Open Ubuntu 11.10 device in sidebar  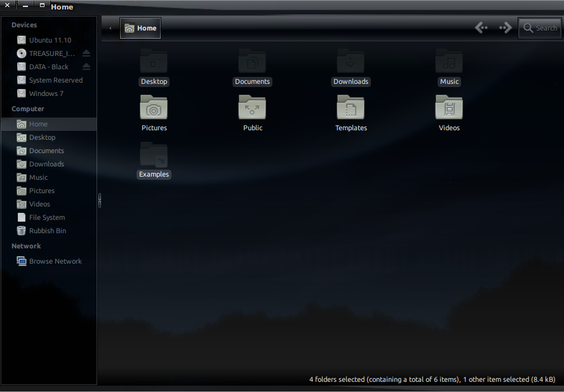[48, 40]
